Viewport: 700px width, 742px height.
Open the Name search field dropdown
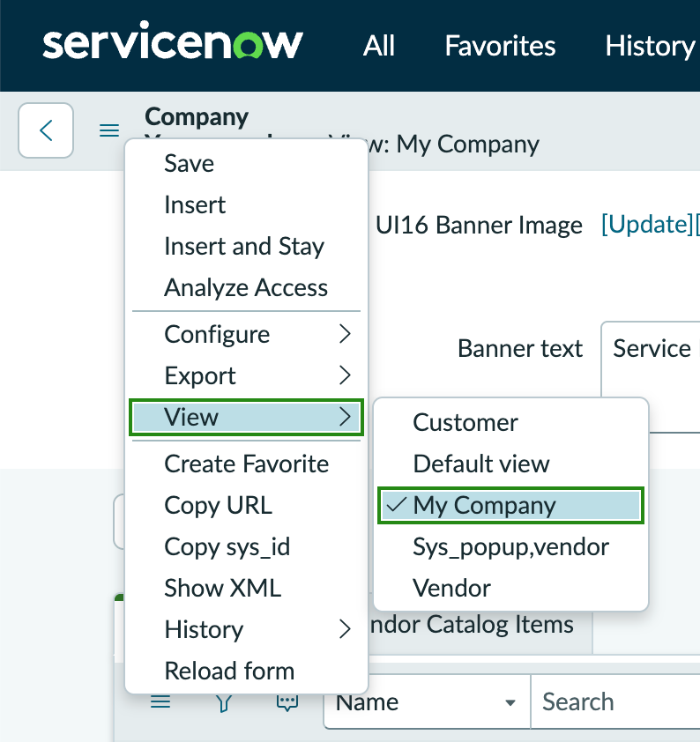[x=427, y=701]
